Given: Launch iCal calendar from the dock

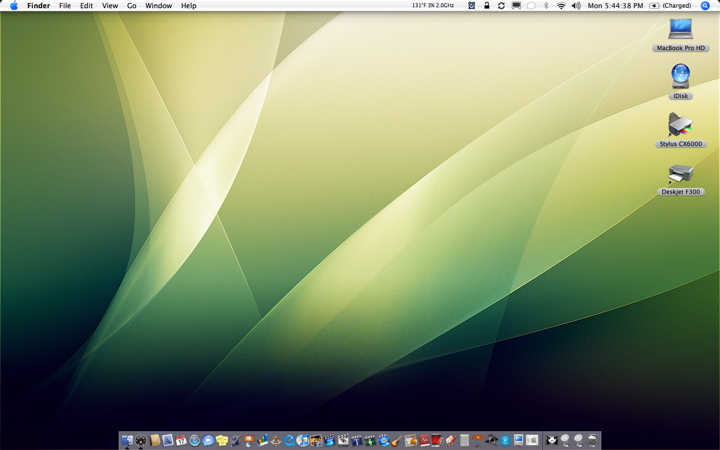Looking at the screenshot, I should pos(181,440).
